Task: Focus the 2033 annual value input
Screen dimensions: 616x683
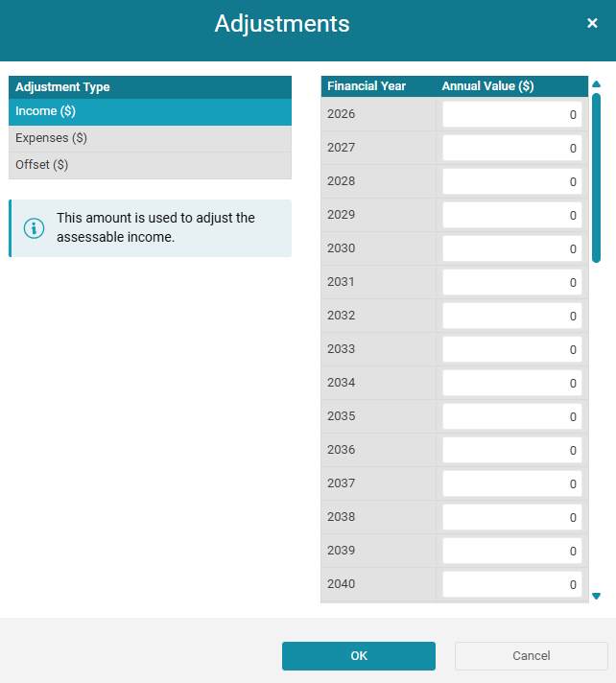Action: 511,350
